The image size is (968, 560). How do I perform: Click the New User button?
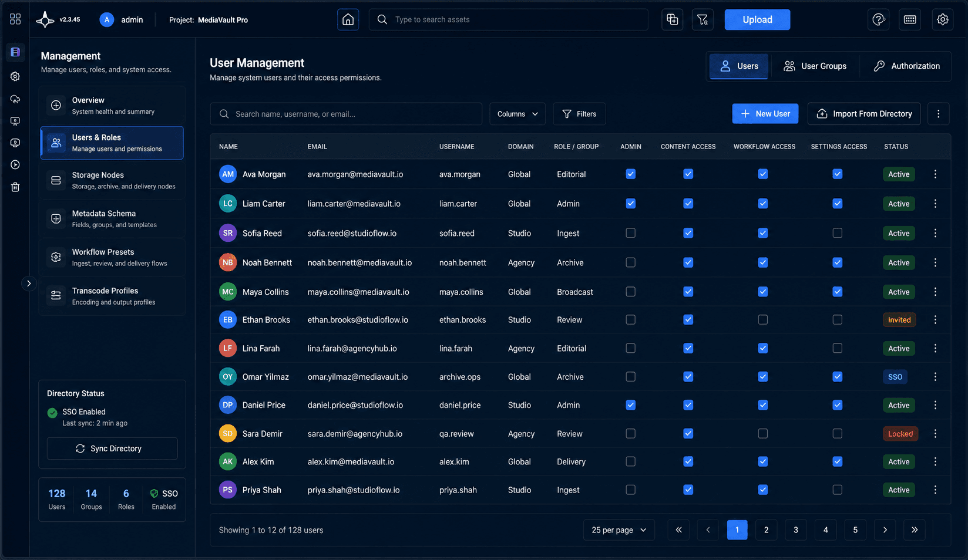tap(765, 114)
